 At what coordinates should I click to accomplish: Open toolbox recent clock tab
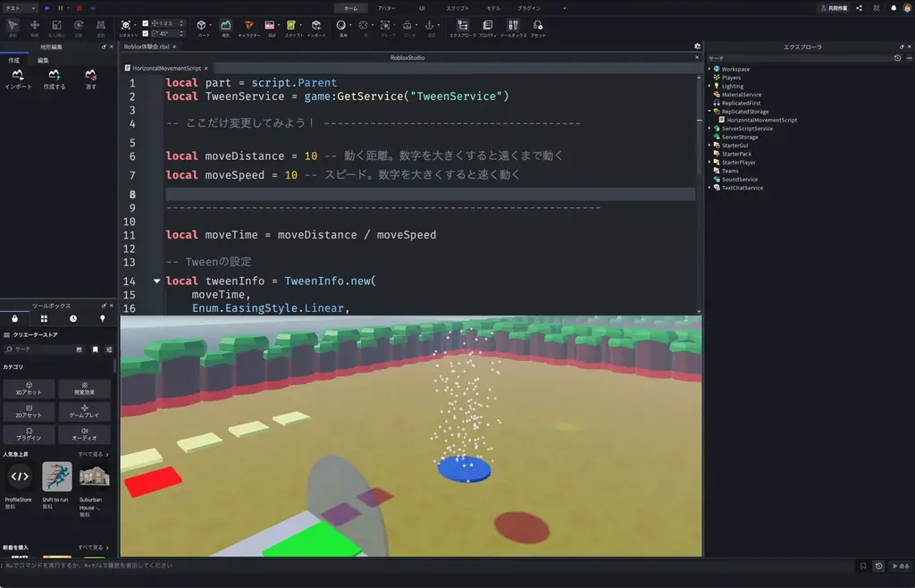[x=73, y=318]
